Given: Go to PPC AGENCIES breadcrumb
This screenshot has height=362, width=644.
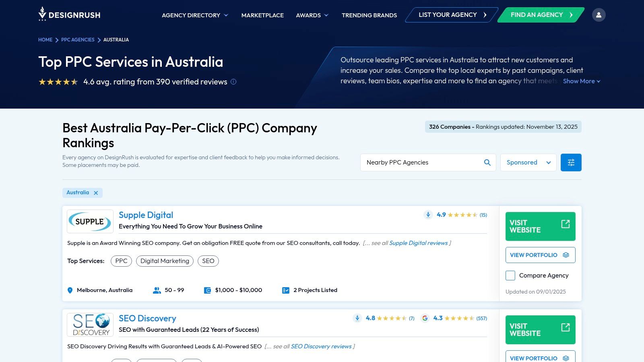Looking at the screenshot, I should point(78,40).
